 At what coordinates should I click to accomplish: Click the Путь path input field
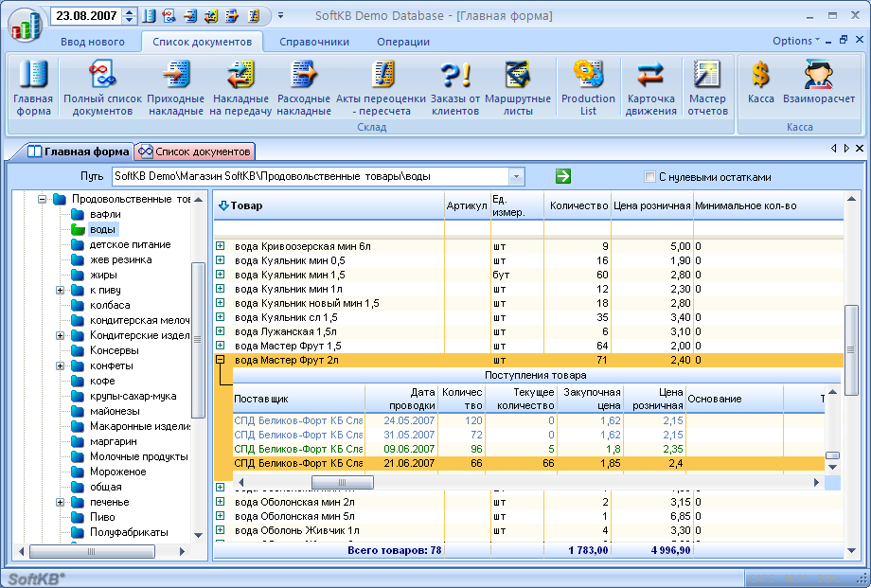pyautogui.click(x=311, y=177)
